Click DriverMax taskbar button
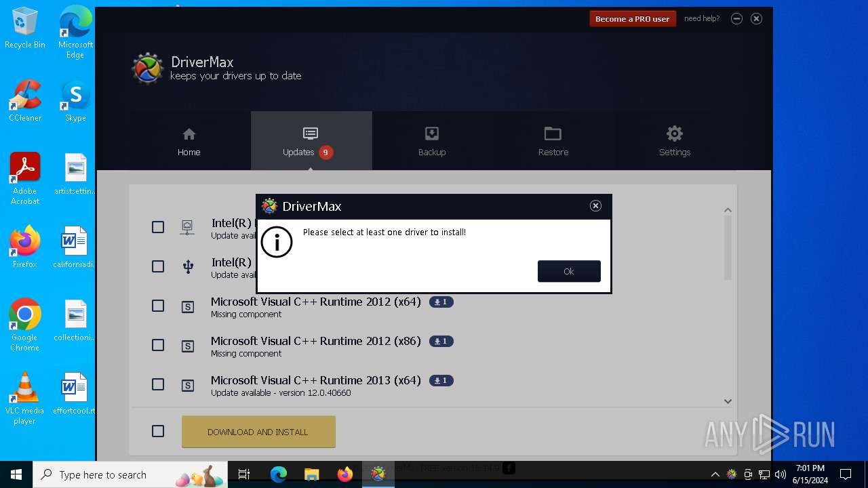This screenshot has width=868, height=488. (378, 474)
